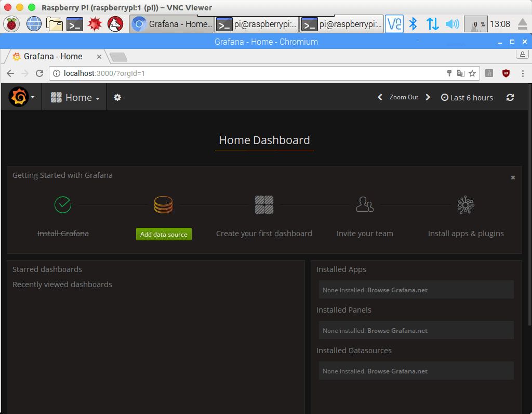Viewport: 532px width, 414px height.
Task: Click Zoom Out in the time controls
Action: pos(404,97)
